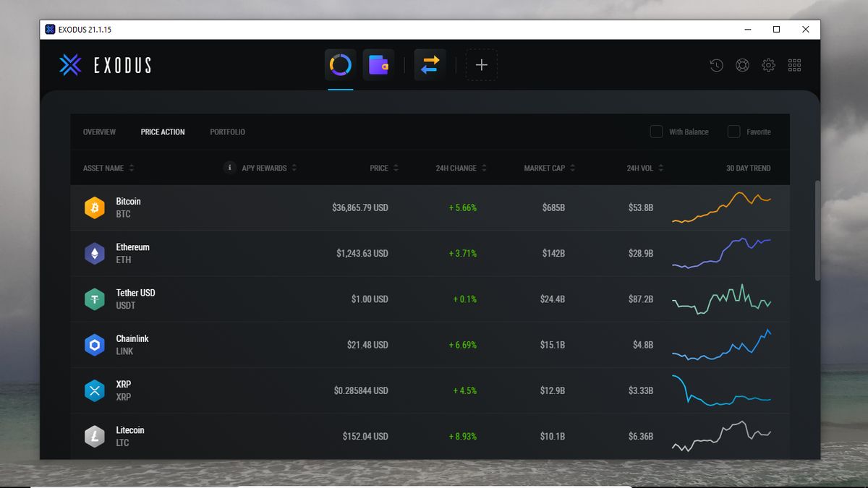
Task: Switch to the Portfolio tab
Action: pos(226,132)
